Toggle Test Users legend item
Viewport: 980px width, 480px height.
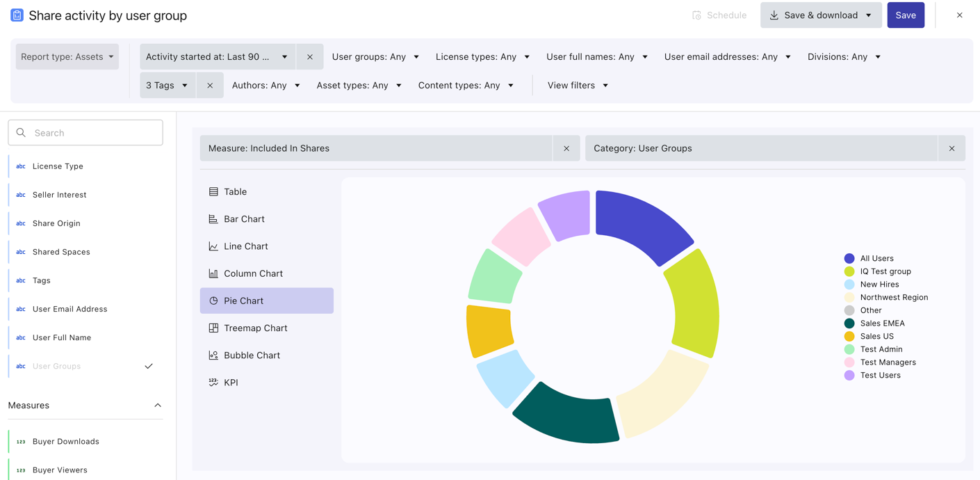[879, 376]
